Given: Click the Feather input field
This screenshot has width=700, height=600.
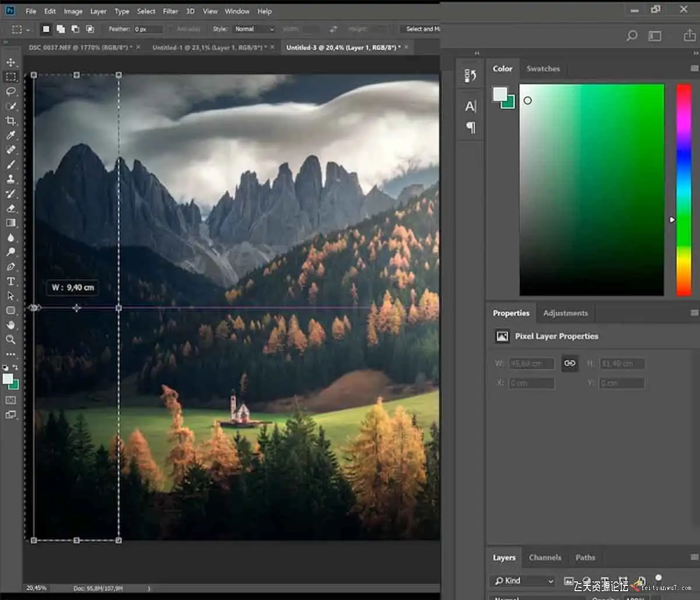Looking at the screenshot, I should pos(148,29).
